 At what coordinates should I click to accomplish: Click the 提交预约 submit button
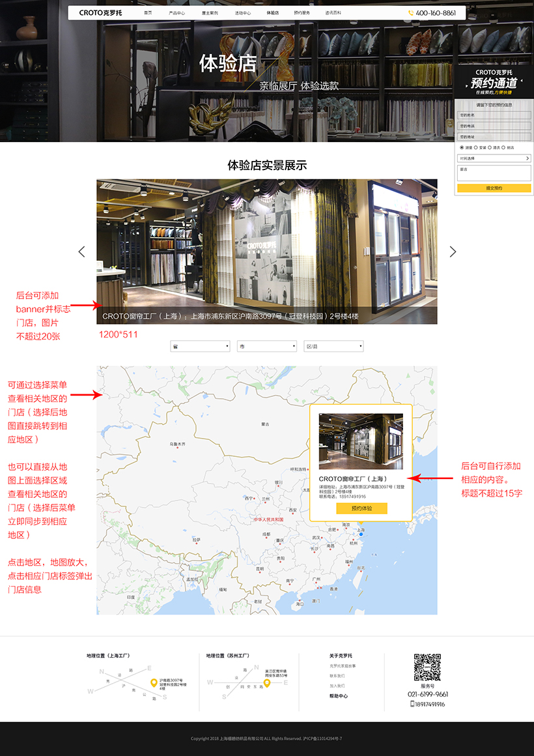(x=494, y=188)
